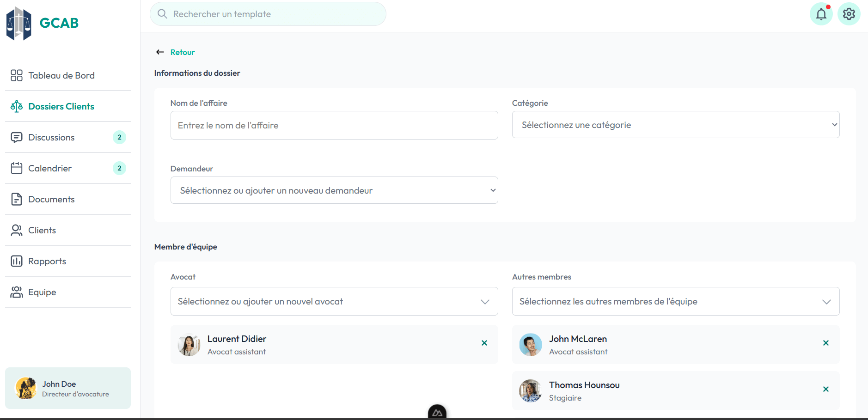Expand the Demandeur selection list

pos(334,190)
